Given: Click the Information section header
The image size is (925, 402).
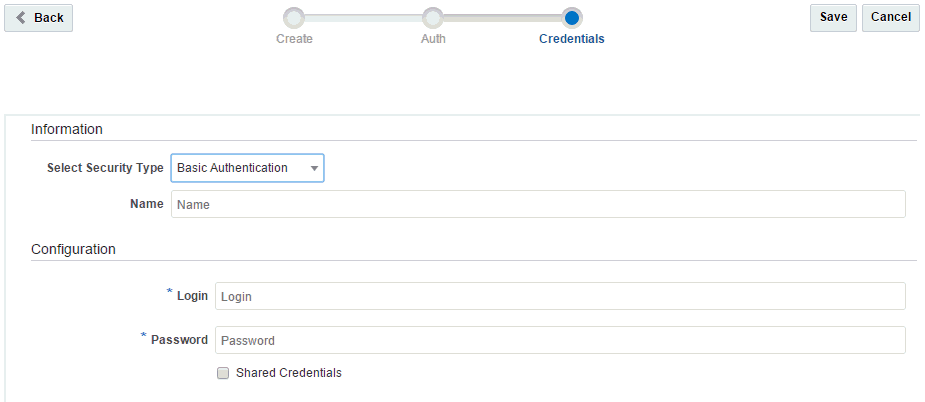Looking at the screenshot, I should coord(67,129).
